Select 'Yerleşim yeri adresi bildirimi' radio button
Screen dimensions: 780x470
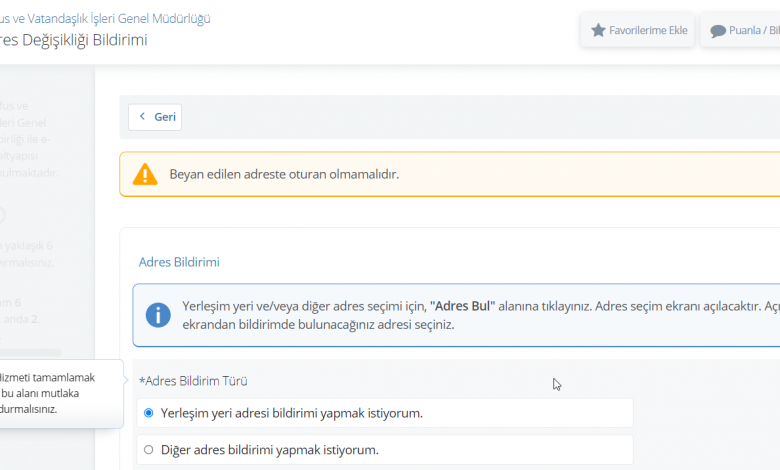[x=149, y=413]
